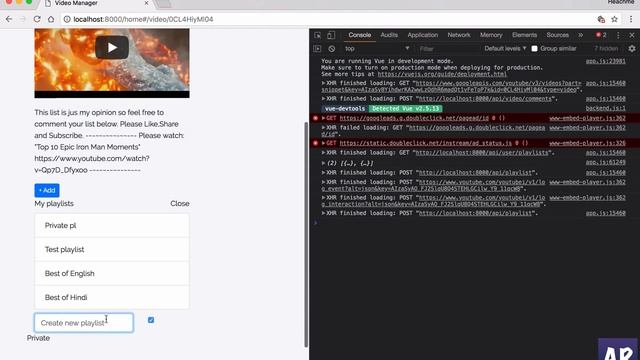The image size is (640, 360).
Task: Close the My playlists panel
Action: click(x=180, y=203)
